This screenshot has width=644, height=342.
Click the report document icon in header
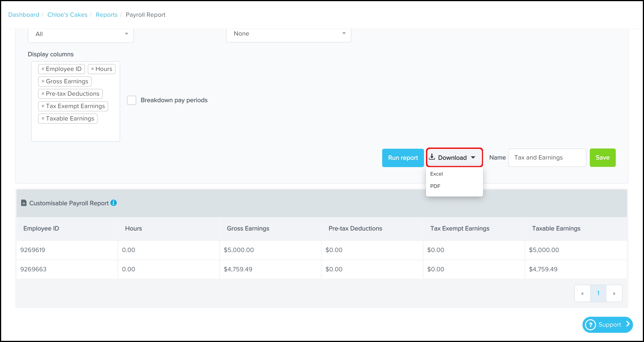(24, 203)
